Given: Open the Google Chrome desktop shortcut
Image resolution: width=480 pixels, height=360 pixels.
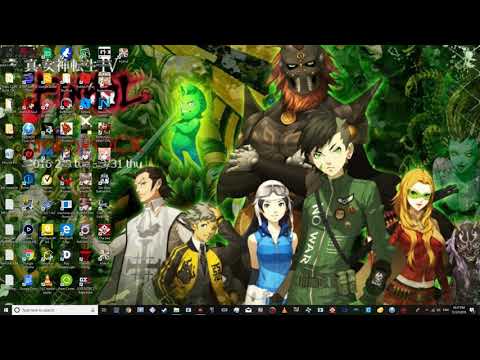Looking at the screenshot, I should coord(28,255).
